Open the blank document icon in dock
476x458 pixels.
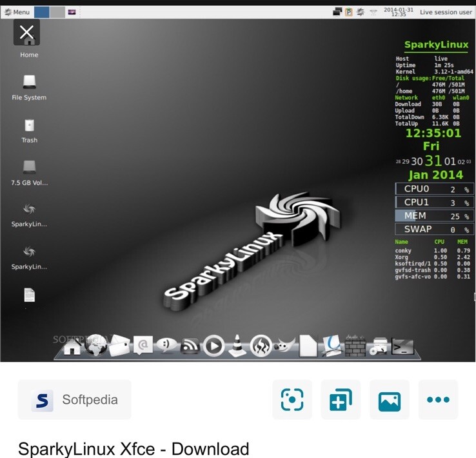tap(308, 345)
